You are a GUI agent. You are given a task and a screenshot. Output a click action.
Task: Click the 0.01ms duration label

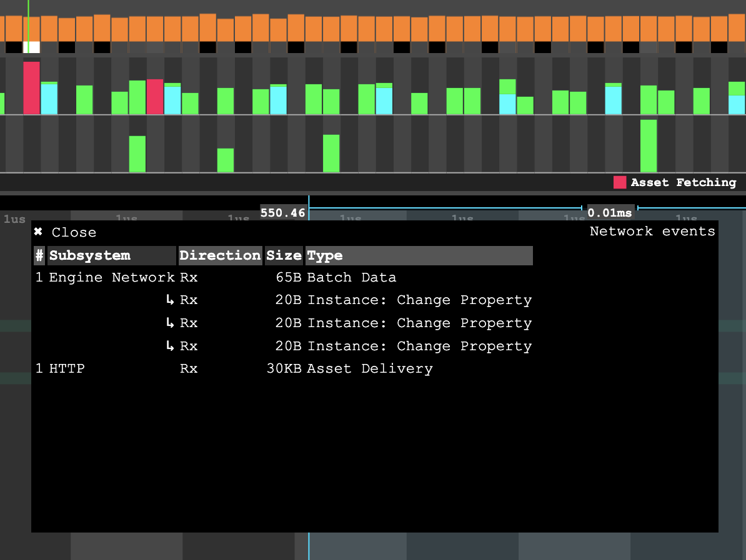609,212
